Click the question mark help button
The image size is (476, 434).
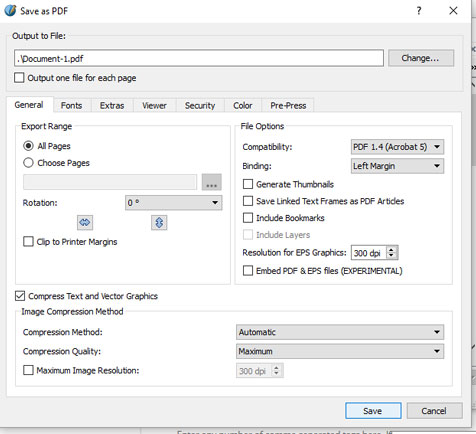[x=419, y=11]
